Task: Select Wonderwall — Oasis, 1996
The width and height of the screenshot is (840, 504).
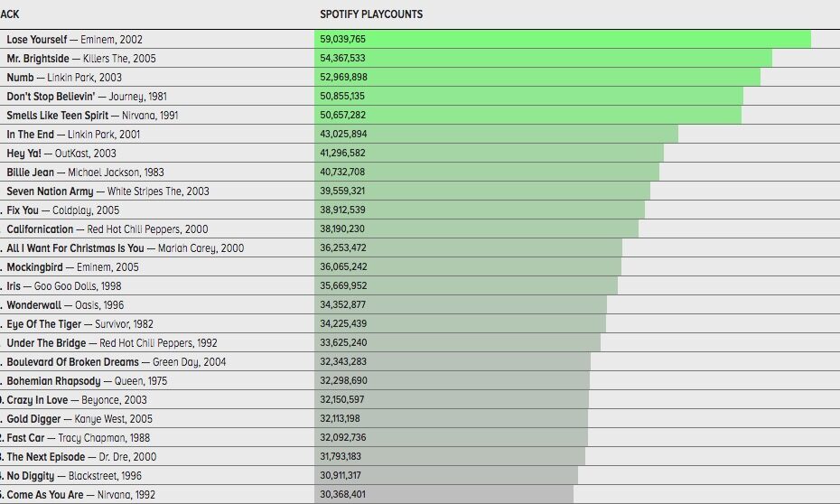Action: 65,305
